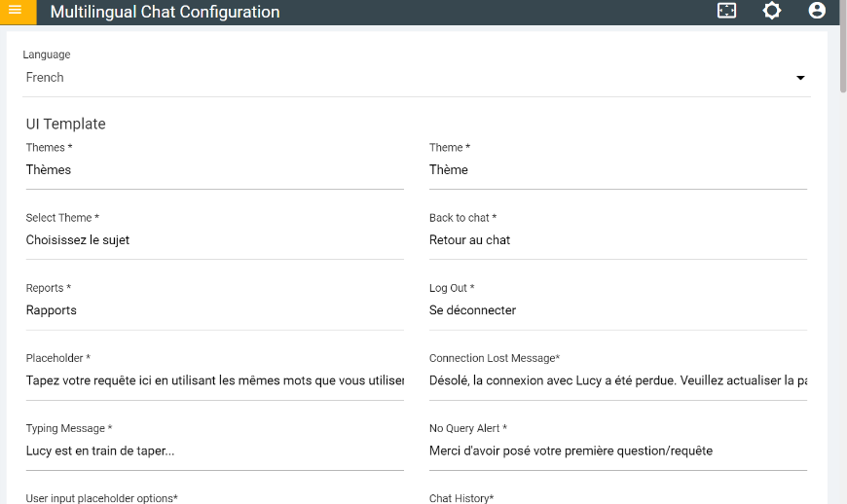The image size is (847, 504).
Task: Edit the Themes field containing Thèmes
Action: pos(215,170)
